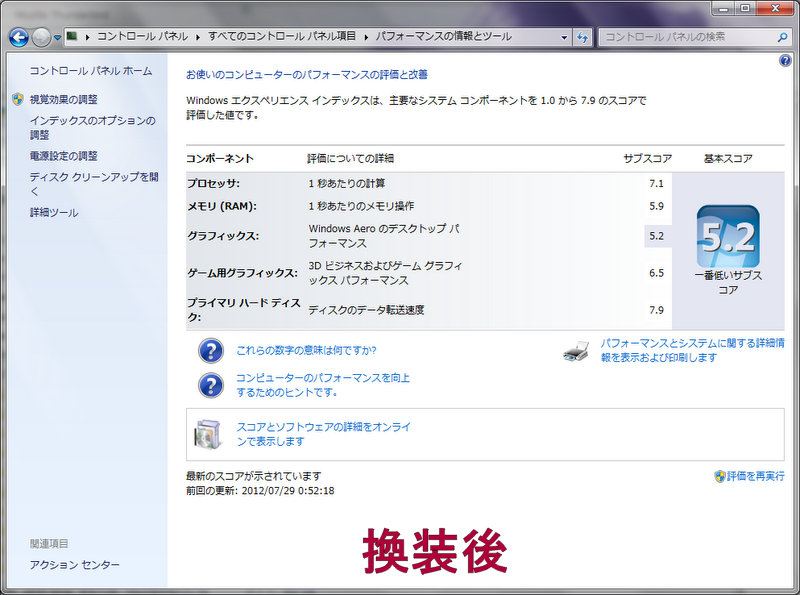The image size is (800, 595).
Task: Open コントロール パネル ホーム link
Action: tap(91, 71)
